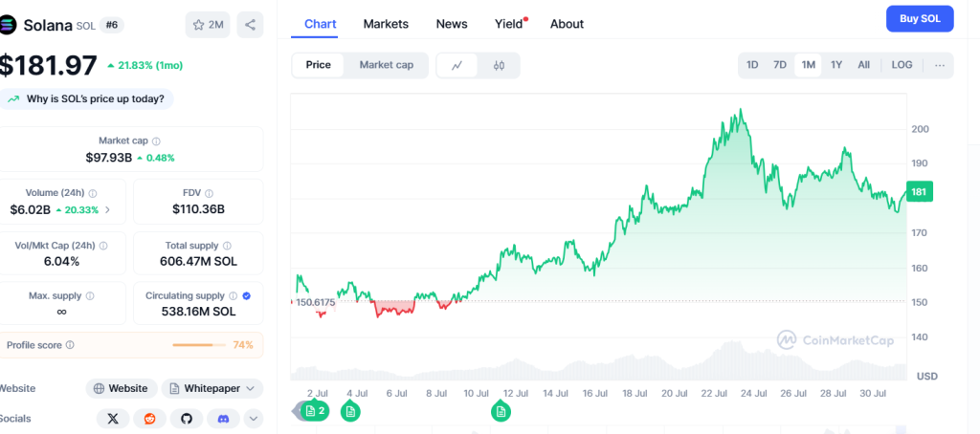Click the #6 rank badge
Image resolution: width=980 pixels, height=434 pixels.
112,25
